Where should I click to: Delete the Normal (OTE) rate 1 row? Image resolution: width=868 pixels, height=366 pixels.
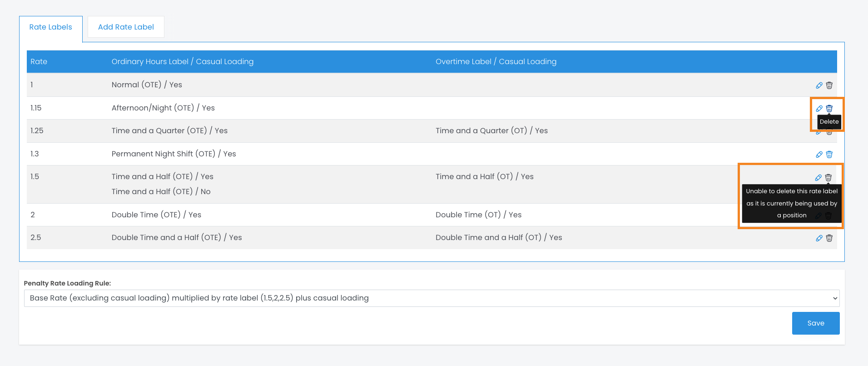click(829, 85)
